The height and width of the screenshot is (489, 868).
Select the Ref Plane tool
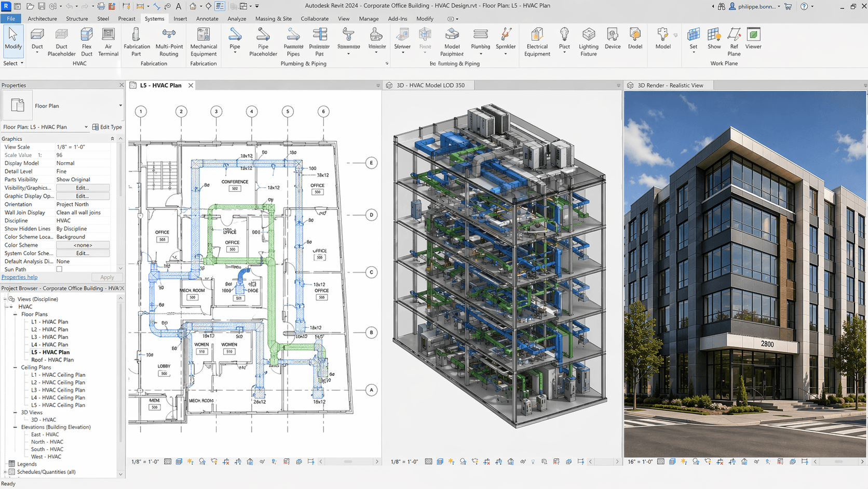[x=734, y=42]
